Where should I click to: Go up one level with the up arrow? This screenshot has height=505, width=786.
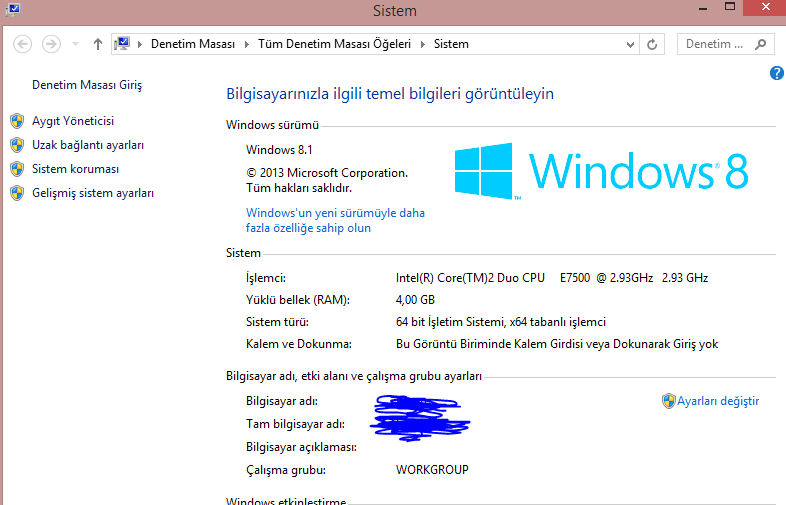(x=97, y=44)
